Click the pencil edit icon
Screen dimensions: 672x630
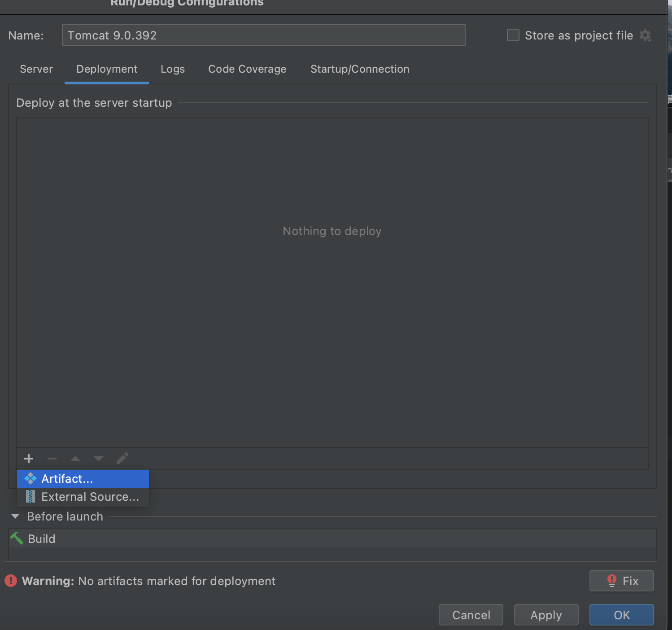click(122, 458)
